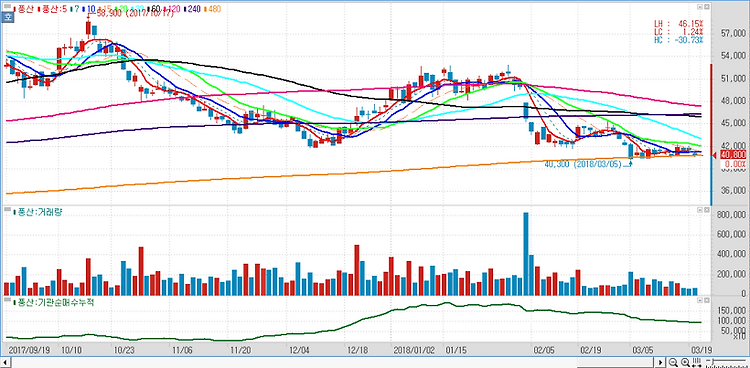Click the 51,000 price axis label
The width and height of the screenshot is (750, 368).
(732, 78)
